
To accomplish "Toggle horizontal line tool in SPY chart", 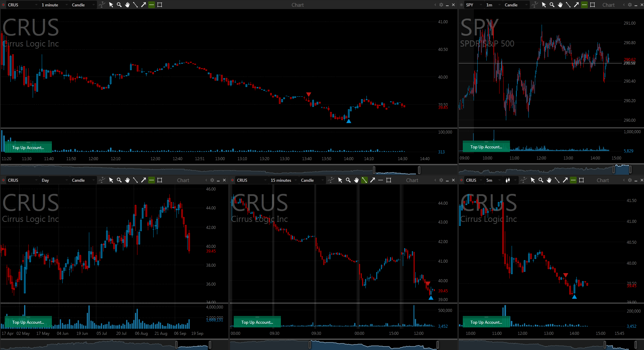I will [x=584, y=5].
